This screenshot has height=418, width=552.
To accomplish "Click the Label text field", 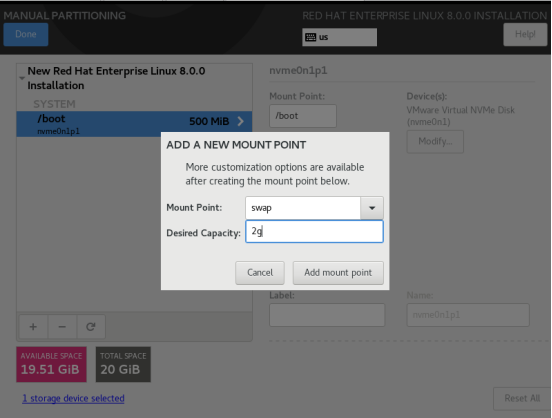I will 327,315.
